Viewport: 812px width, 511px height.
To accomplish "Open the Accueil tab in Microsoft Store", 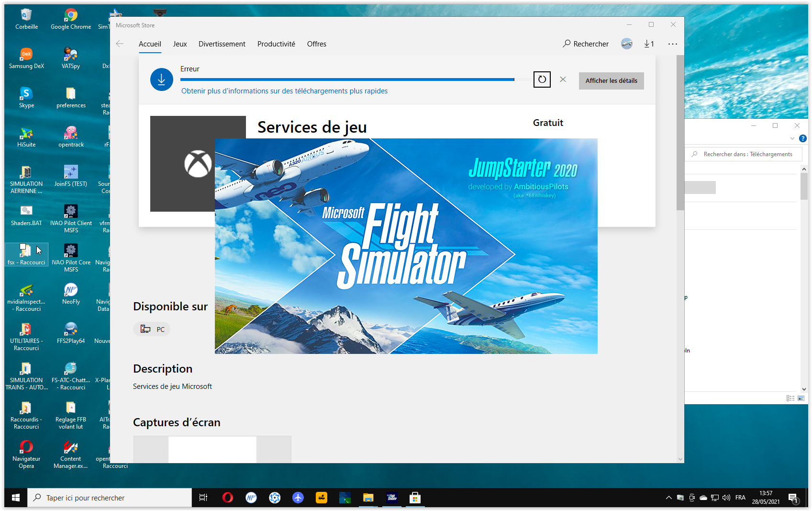I will [x=150, y=44].
